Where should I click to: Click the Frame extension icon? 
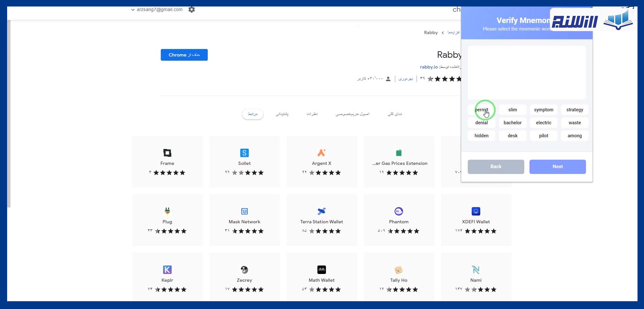(167, 153)
